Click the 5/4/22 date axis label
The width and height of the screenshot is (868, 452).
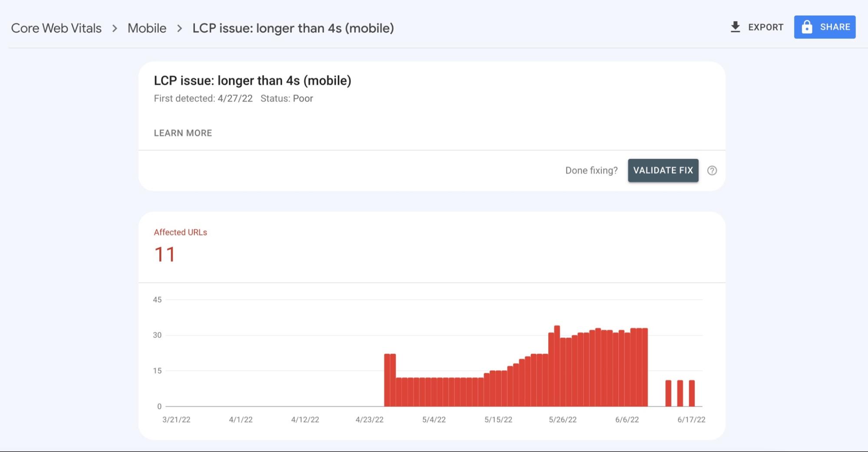point(434,419)
